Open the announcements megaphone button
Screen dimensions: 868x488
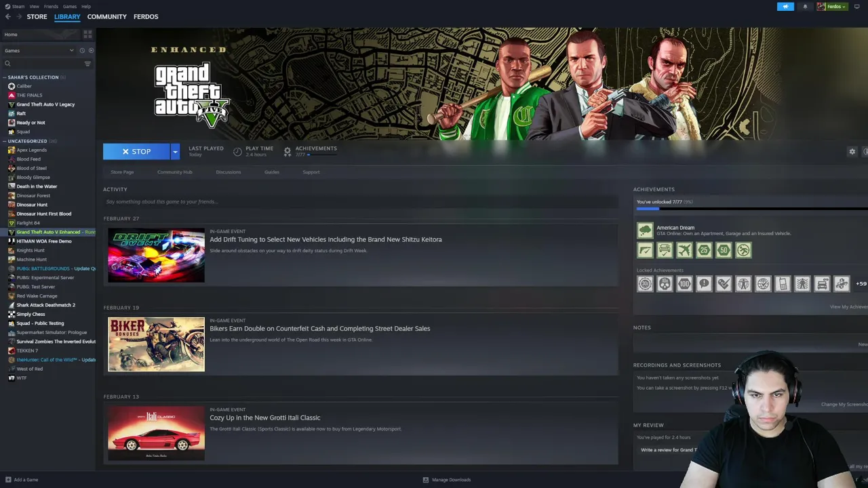(785, 6)
